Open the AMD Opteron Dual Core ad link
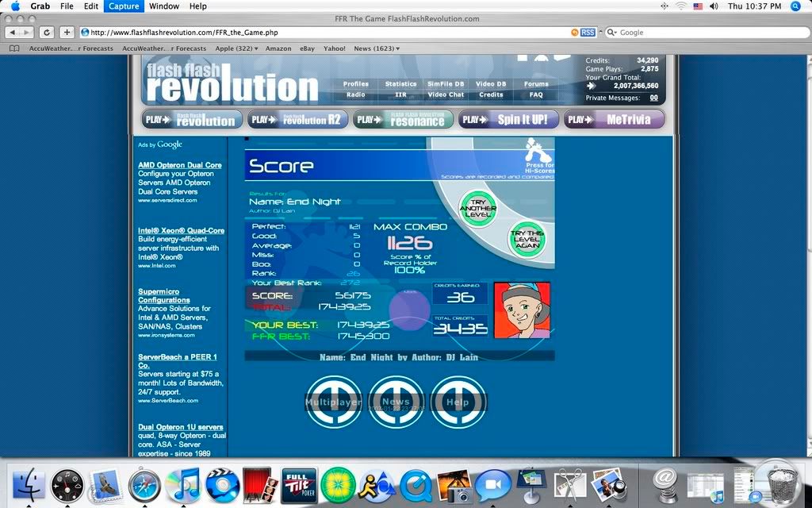 180,165
